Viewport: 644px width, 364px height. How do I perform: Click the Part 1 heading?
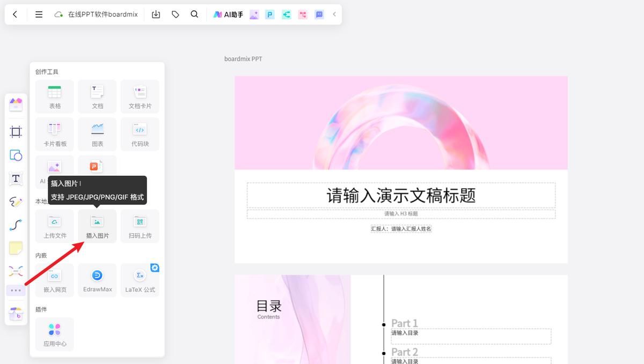pos(404,323)
